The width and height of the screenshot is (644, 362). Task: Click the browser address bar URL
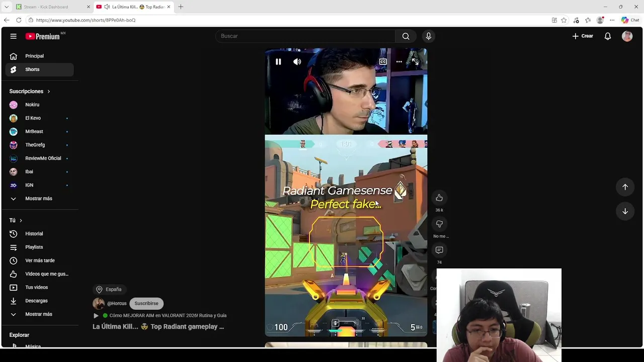click(86, 20)
